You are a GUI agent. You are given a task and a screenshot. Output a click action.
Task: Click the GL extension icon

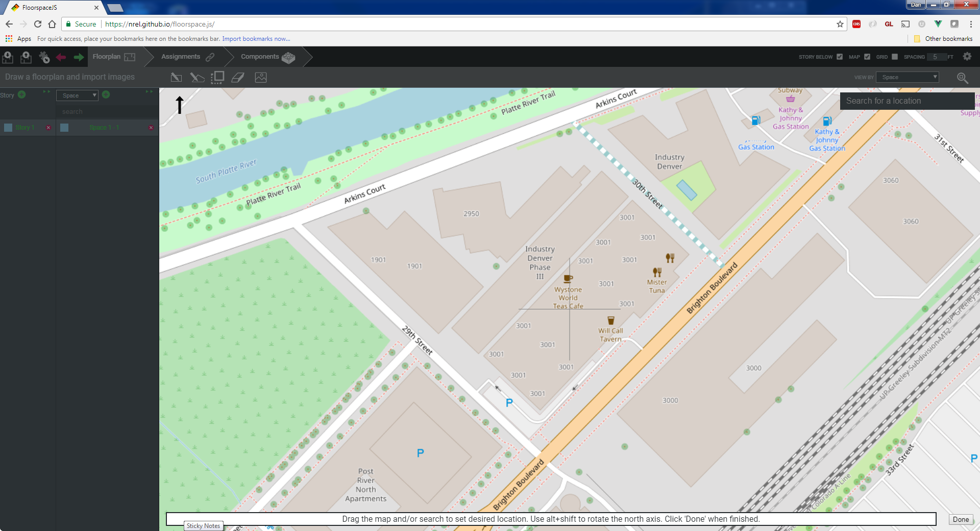(x=889, y=24)
